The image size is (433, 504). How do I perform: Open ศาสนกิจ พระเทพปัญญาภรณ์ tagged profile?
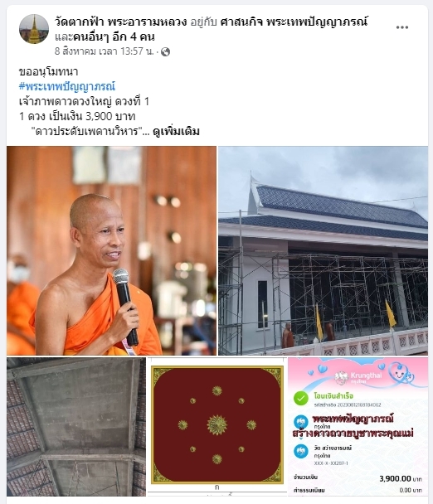point(294,22)
